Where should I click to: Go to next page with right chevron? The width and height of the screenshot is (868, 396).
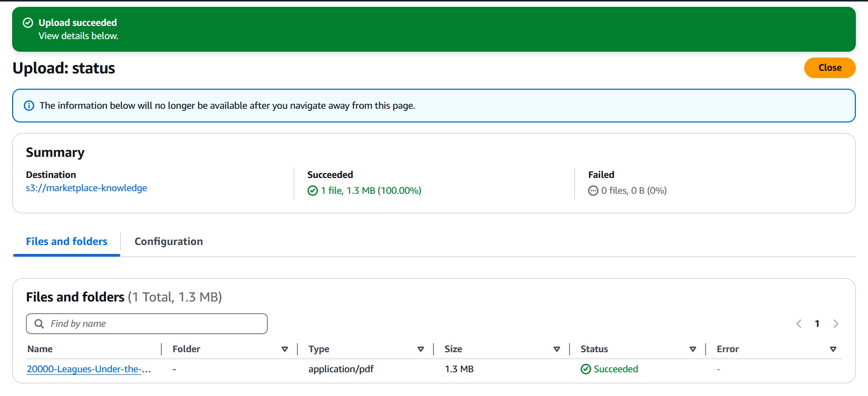(836, 324)
